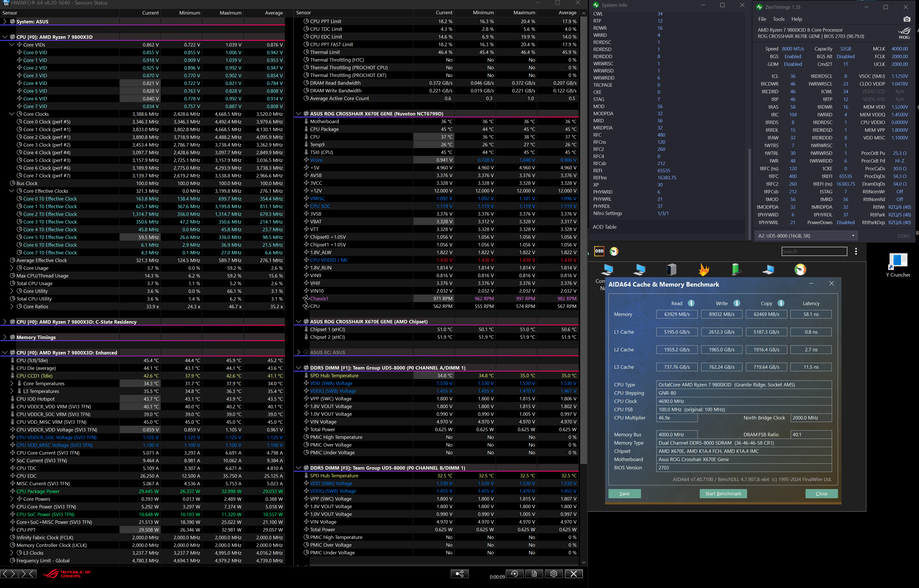Click the HWiNFO reset clock icon
This screenshot has width=919, height=588.
click(x=515, y=573)
